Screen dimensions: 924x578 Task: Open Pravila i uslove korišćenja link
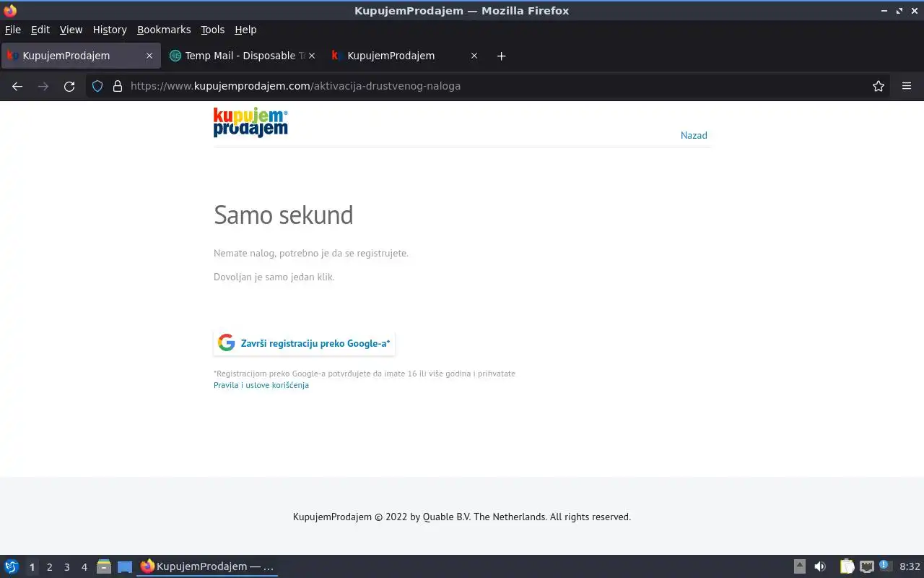click(261, 385)
